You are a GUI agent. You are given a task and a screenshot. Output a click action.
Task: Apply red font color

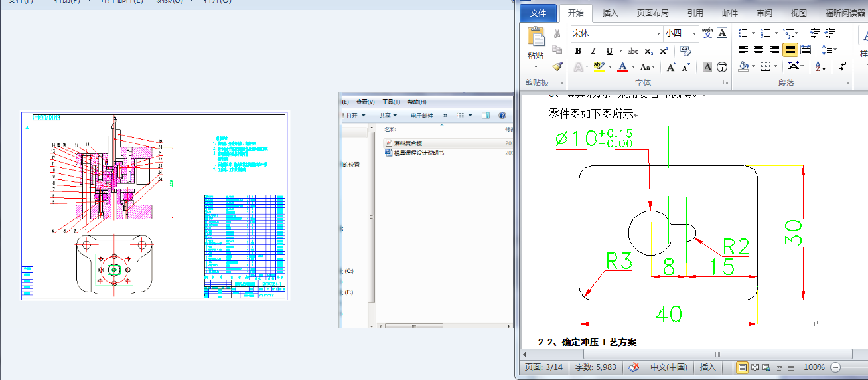(x=622, y=67)
